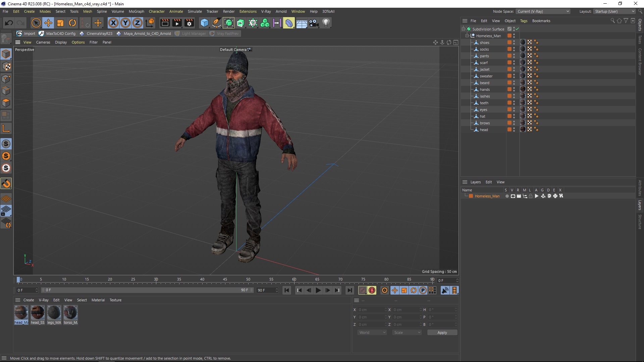Toggle Enable Snap magnet icon
Screen dimensions: 644x362
click(x=6, y=183)
